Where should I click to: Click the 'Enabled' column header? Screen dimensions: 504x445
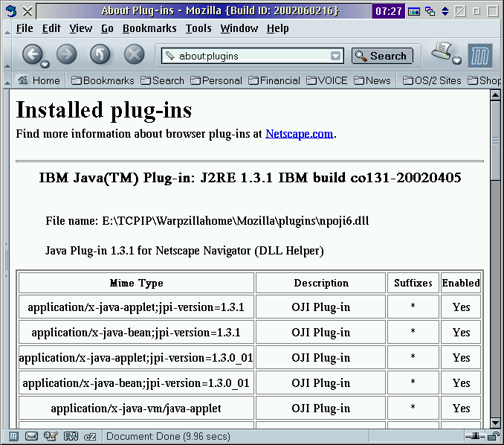(461, 283)
